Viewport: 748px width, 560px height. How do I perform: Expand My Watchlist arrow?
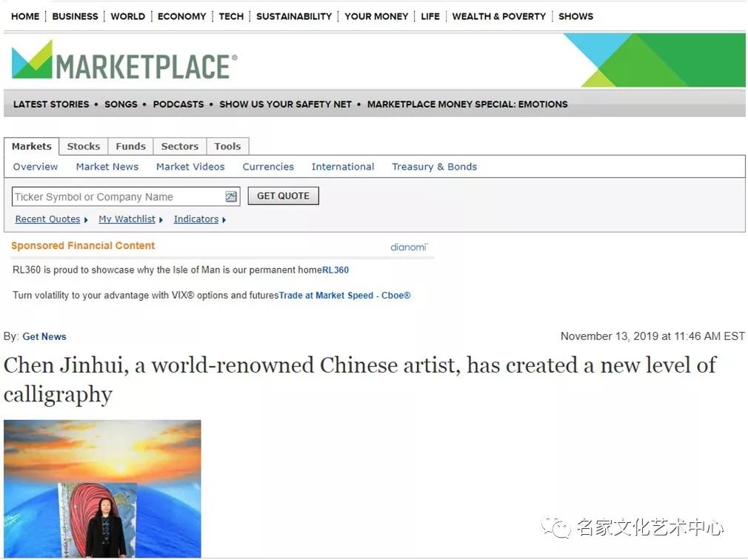(x=161, y=220)
